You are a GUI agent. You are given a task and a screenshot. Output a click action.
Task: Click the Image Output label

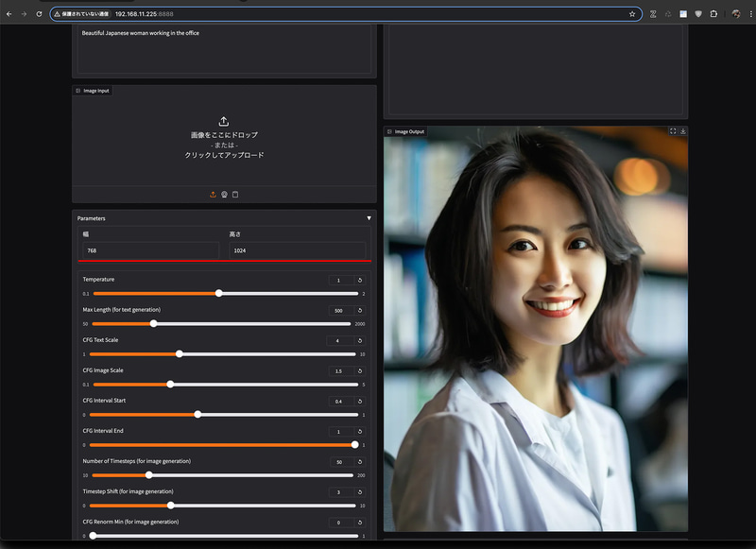point(405,131)
